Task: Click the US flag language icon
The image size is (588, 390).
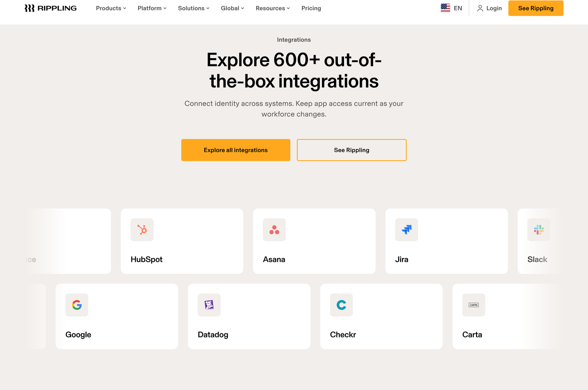Action: [x=445, y=8]
